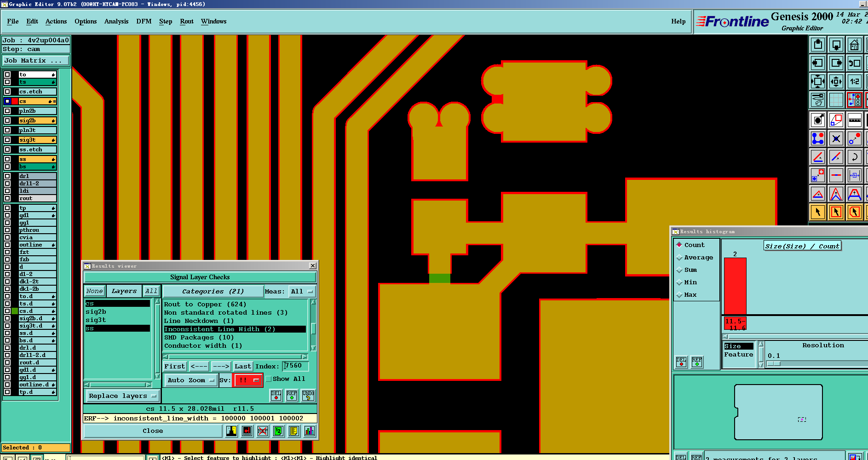Click the Last result button
The height and width of the screenshot is (460, 868).
pos(242,366)
